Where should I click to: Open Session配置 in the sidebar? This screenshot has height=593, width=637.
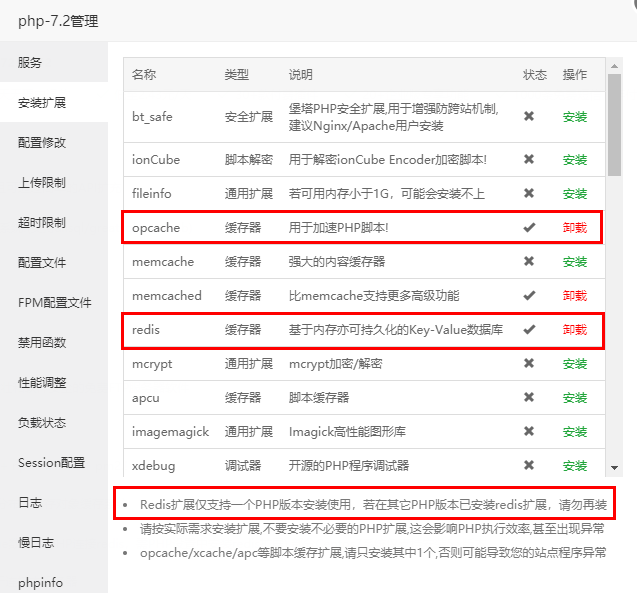(52, 462)
